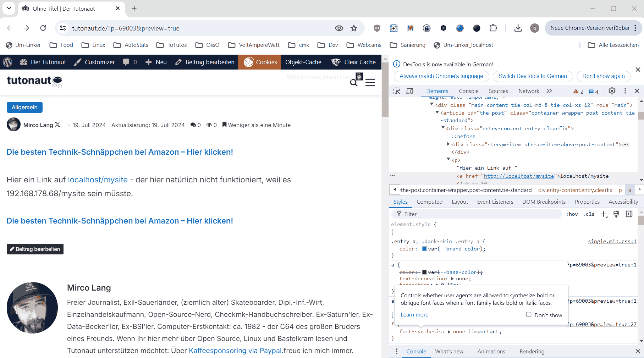Expand collapsed ellipsis in stream-item node
Screen dimensions: 644x358
626,144
